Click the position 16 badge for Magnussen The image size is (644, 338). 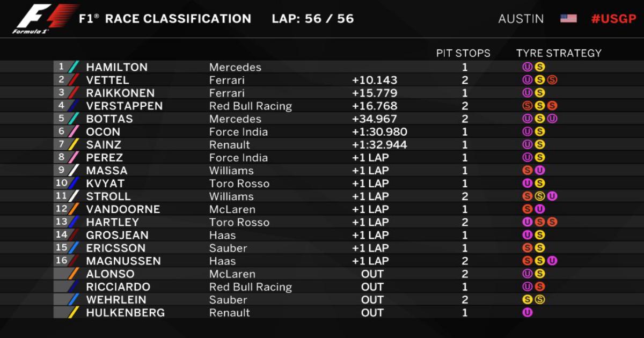point(61,261)
